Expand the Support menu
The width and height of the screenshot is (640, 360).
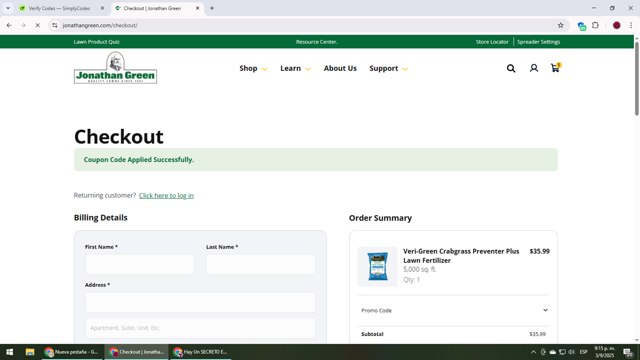click(389, 69)
